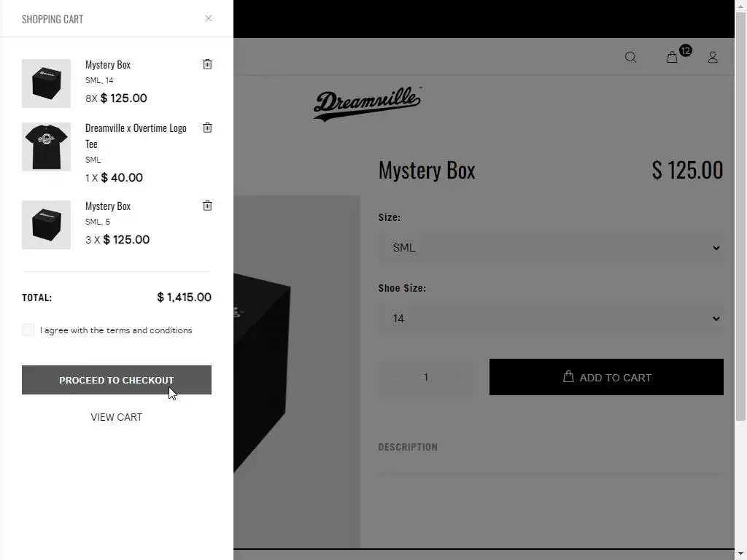Click the quantity input field showing 1
Screen dimensions: 747x560
click(x=426, y=377)
